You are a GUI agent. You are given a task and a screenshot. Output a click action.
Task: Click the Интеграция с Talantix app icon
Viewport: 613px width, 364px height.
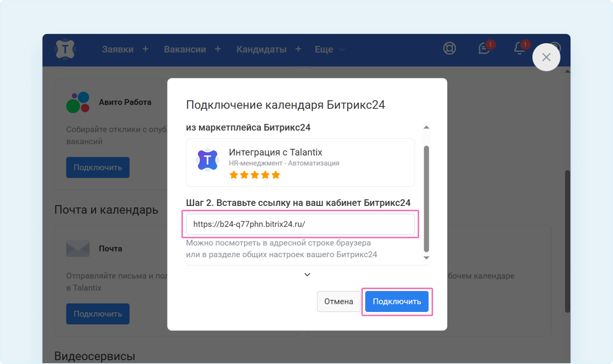pos(208,160)
